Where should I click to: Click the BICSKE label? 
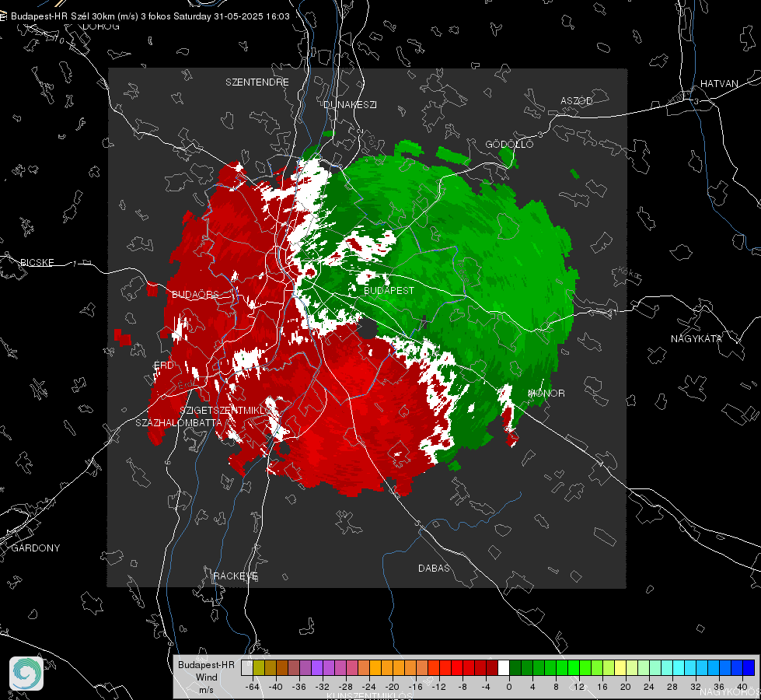pos(37,262)
